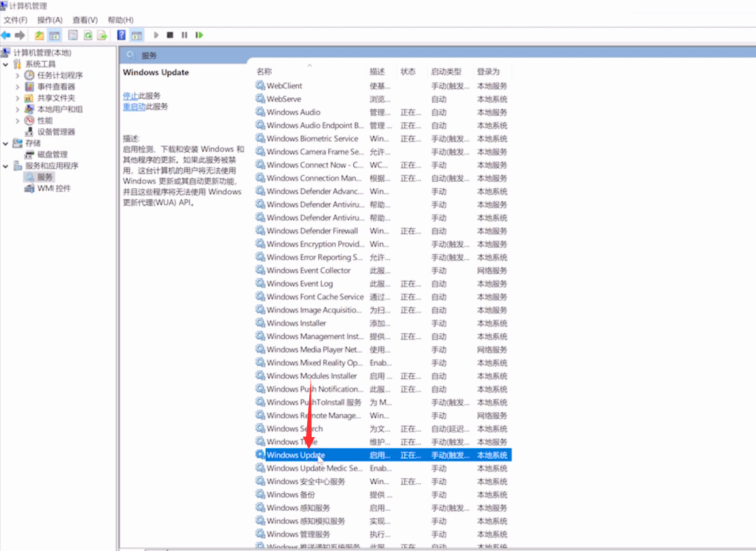Select Windows Event Log service
The height and width of the screenshot is (551, 756).
point(383,284)
